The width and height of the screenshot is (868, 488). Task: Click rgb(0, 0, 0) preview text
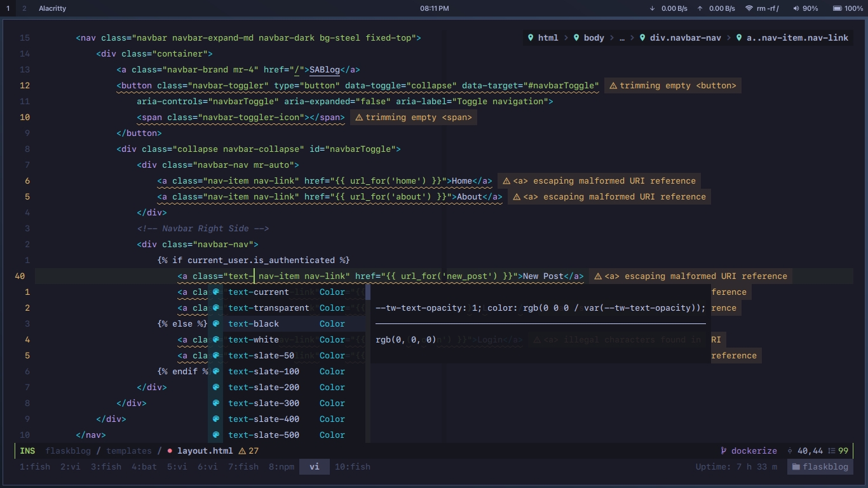click(406, 339)
